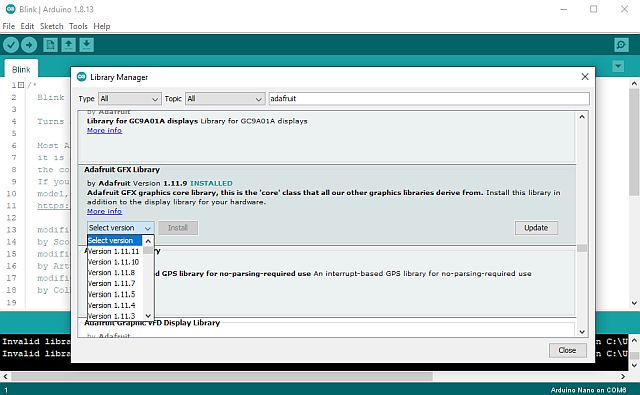640x395 pixels.
Task: Expand the Topic filter dropdown
Action: pos(225,99)
